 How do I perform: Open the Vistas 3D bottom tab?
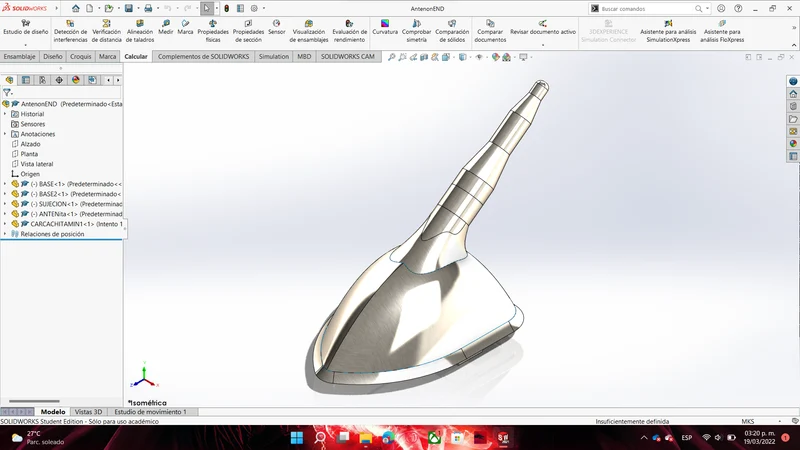pyautogui.click(x=88, y=411)
